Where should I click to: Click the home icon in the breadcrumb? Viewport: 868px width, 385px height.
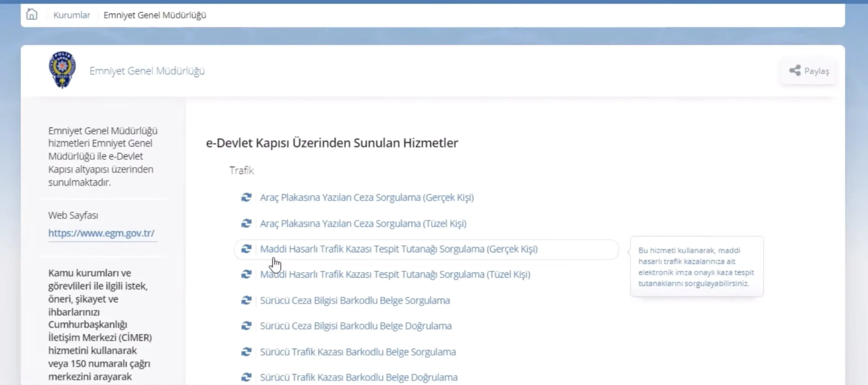point(32,15)
